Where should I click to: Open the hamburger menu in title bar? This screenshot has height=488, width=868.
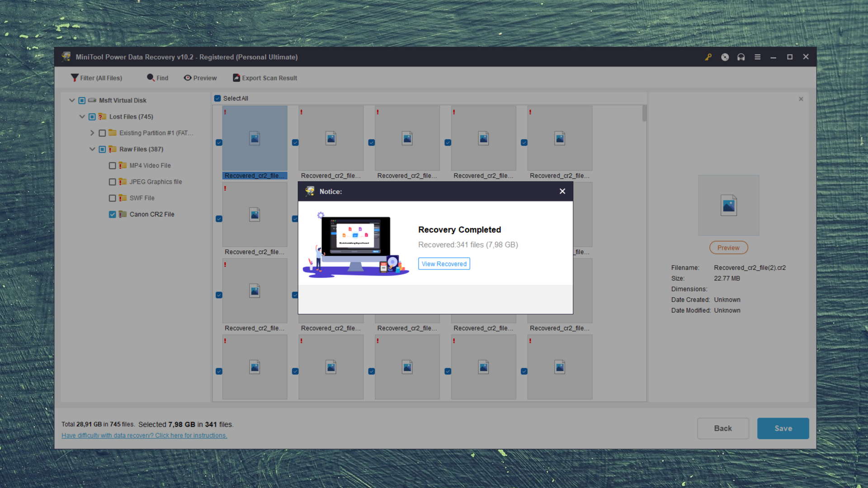[x=757, y=57]
